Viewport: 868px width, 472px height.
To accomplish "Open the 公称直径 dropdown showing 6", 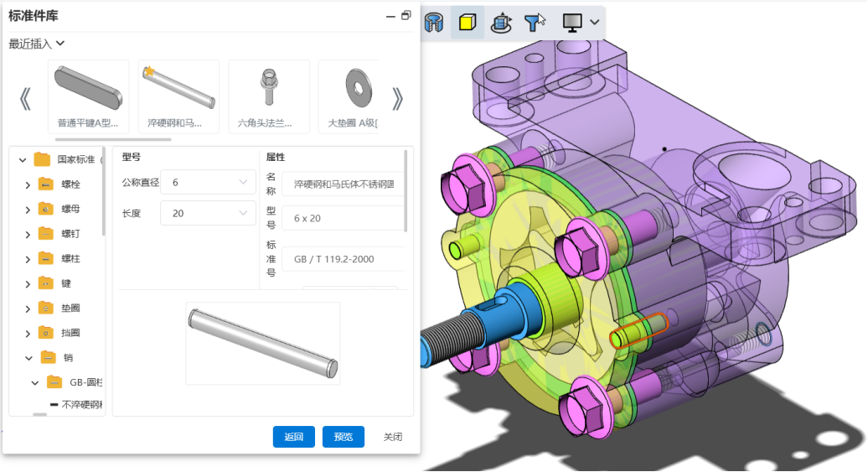I will pyautogui.click(x=208, y=182).
